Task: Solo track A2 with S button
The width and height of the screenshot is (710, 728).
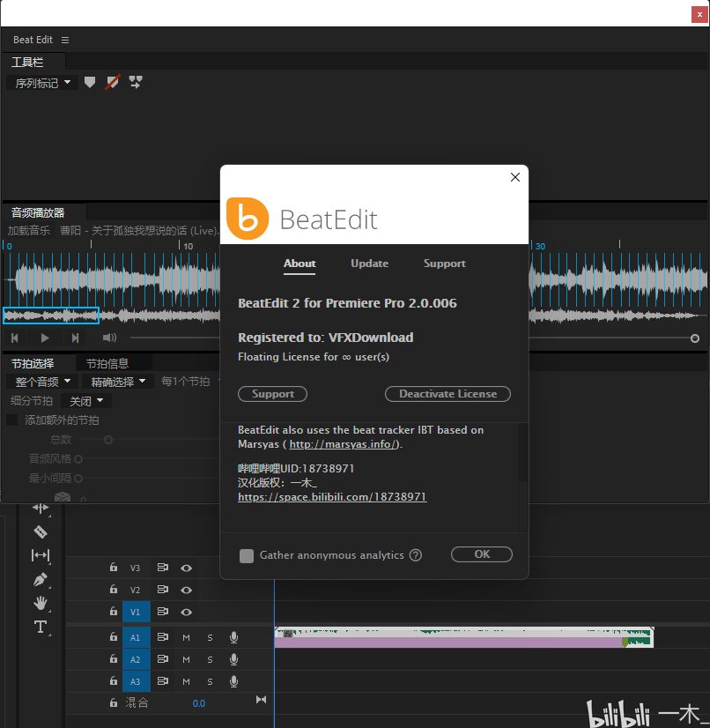Action: point(211,659)
